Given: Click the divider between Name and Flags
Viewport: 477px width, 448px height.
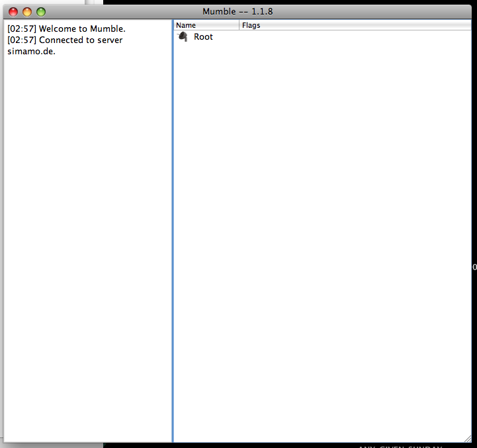Looking at the screenshot, I should (239, 25).
